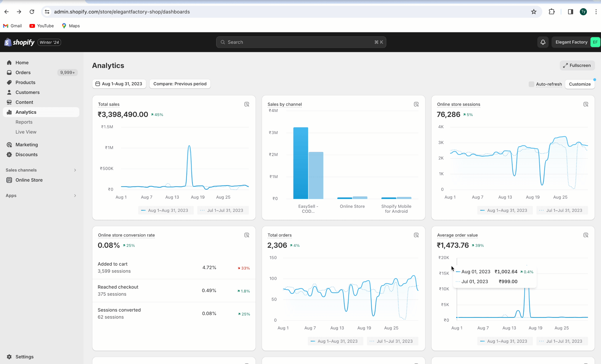Open Products in sidebar
This screenshot has height=364, width=601.
click(41, 82)
